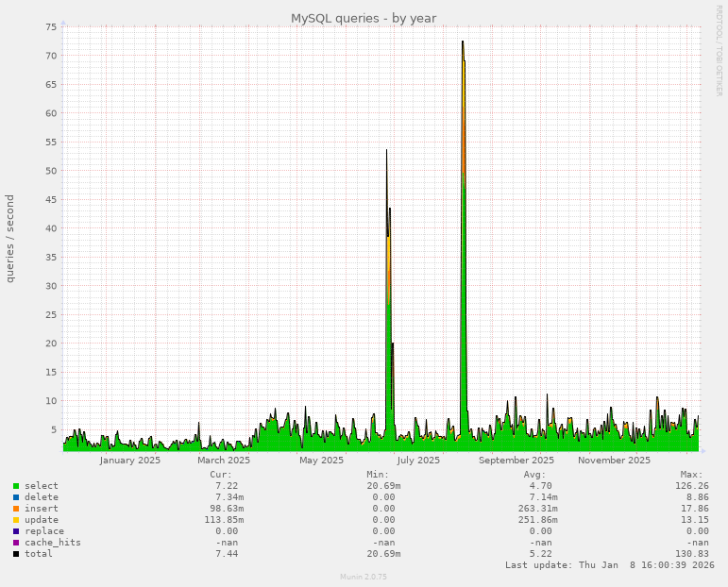Click the y-axis label 10
This screenshot has height=587, width=728.
[x=51, y=401]
